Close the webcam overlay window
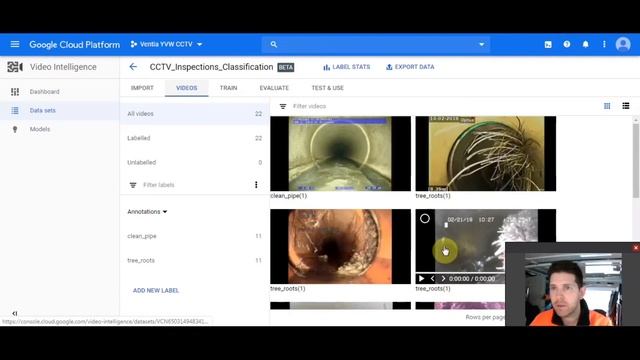 (636, 248)
